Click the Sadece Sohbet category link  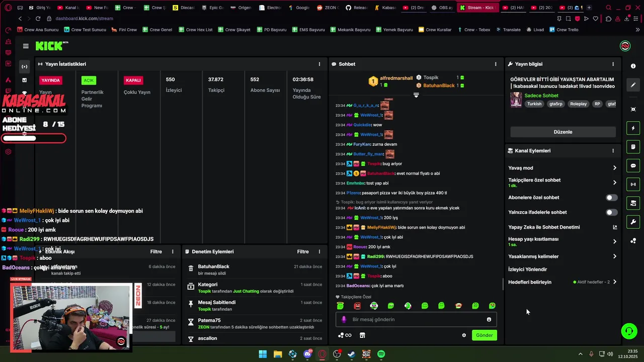click(541, 96)
